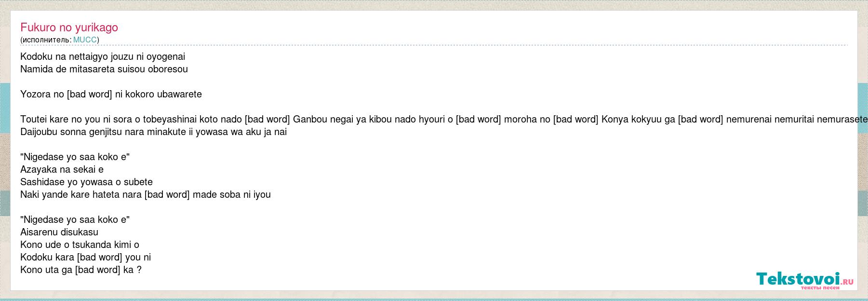Select lyric line 'Namida de mitasareta suisou oboresou'
This screenshot has width=868, height=301.
click(104, 69)
